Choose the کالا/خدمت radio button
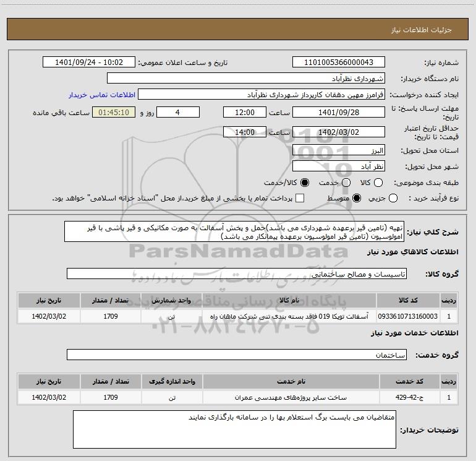Image resolution: width=476 pixels, height=461 pixels. click(x=304, y=183)
